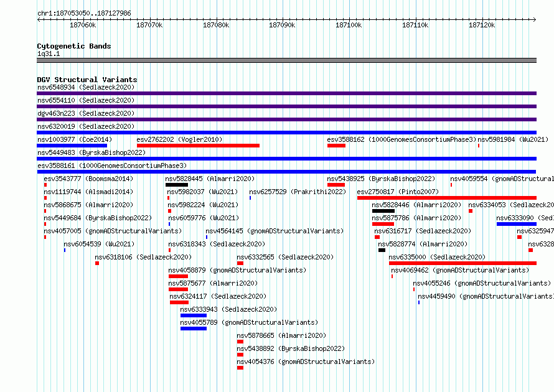The width and height of the screenshot is (554, 392).
Task: Click the 187110k ruler position label
Action: (415, 25)
